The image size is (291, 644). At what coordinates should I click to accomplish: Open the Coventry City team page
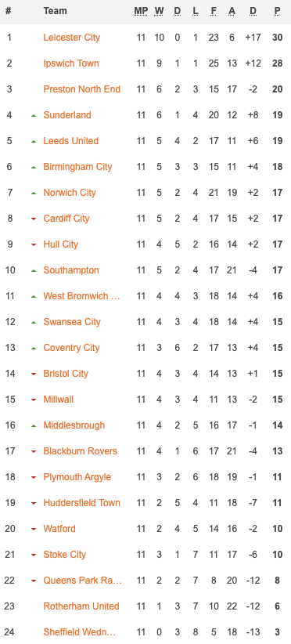(71, 348)
